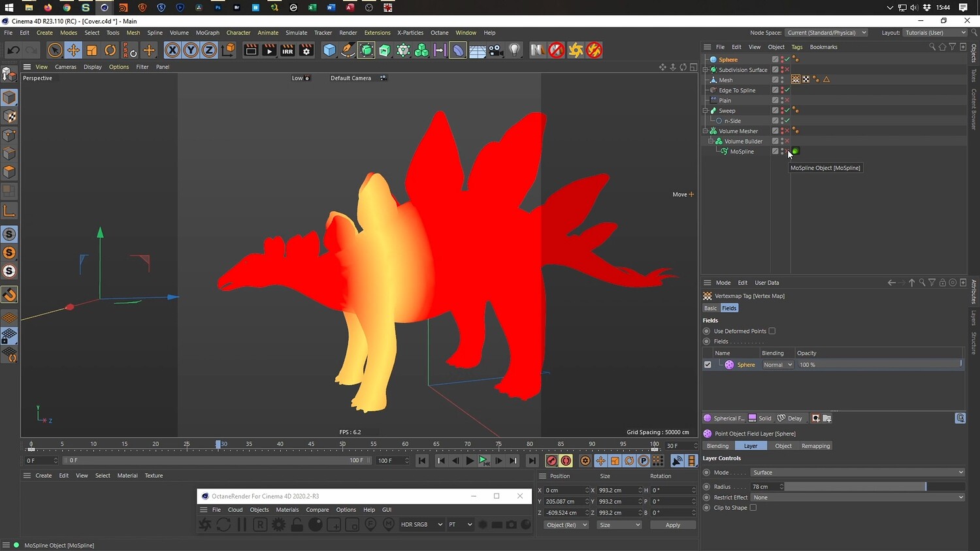
Task: Open the Mode dropdown set to Surface
Action: (x=857, y=473)
